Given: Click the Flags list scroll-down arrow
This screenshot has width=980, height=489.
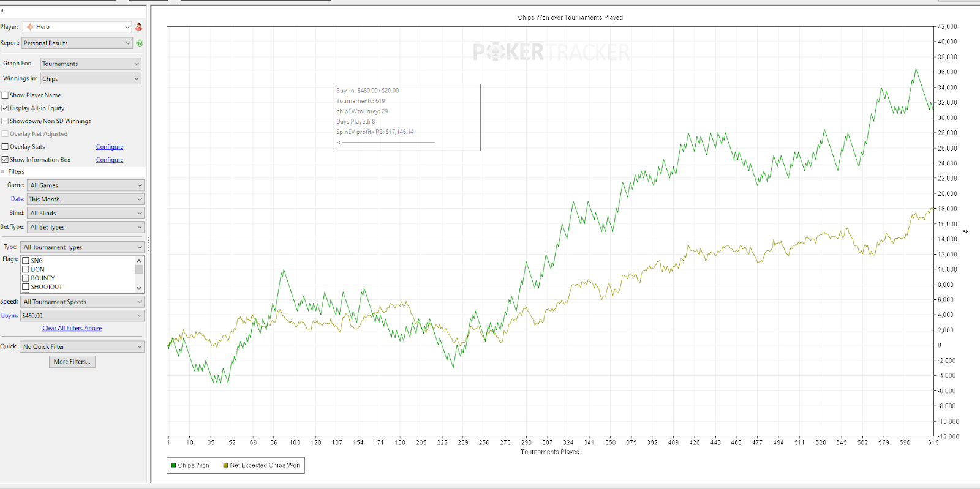Looking at the screenshot, I should click(139, 288).
